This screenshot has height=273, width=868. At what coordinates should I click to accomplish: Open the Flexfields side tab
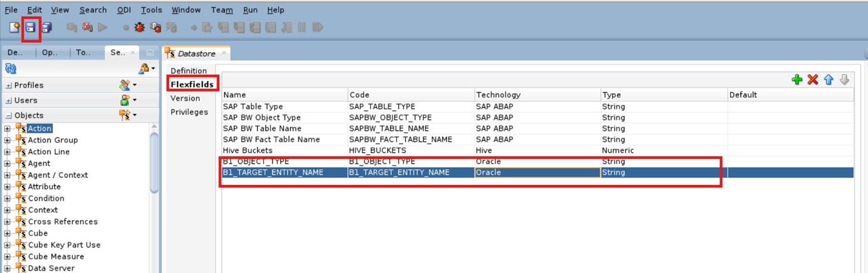192,84
